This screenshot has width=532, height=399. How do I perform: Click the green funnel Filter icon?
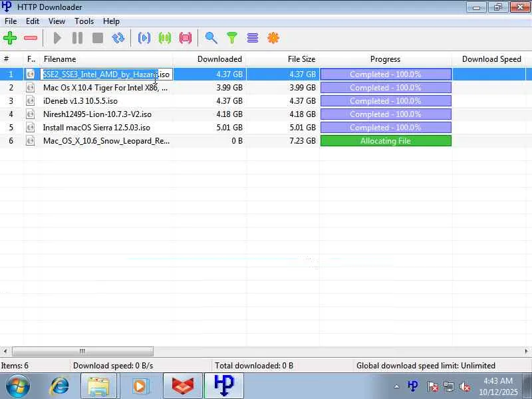(231, 38)
